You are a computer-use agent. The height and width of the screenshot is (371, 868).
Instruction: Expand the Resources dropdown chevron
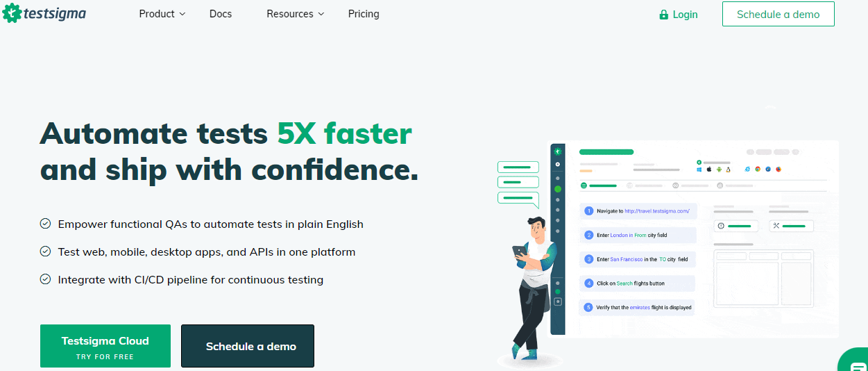(321, 14)
